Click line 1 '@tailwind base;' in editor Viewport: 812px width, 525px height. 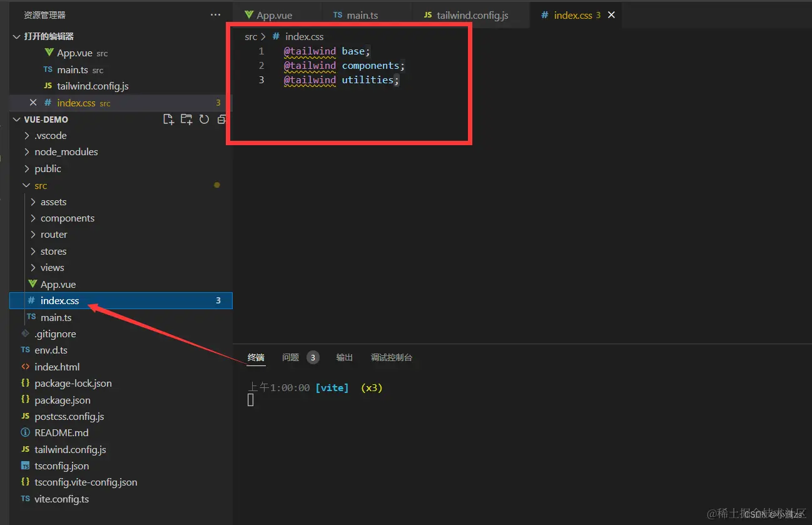coord(327,51)
